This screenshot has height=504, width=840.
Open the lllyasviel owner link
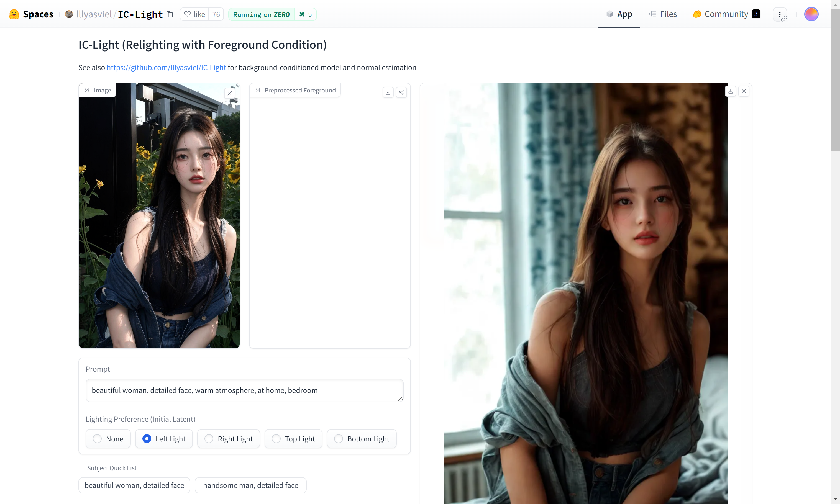(94, 14)
